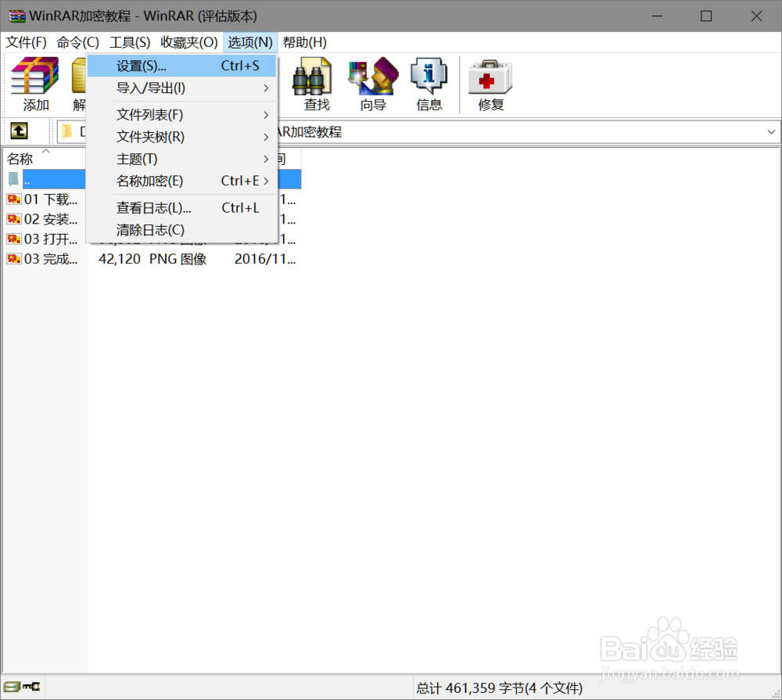Close the open 选项(N) menu
This screenshot has width=782, height=700.
tap(250, 42)
